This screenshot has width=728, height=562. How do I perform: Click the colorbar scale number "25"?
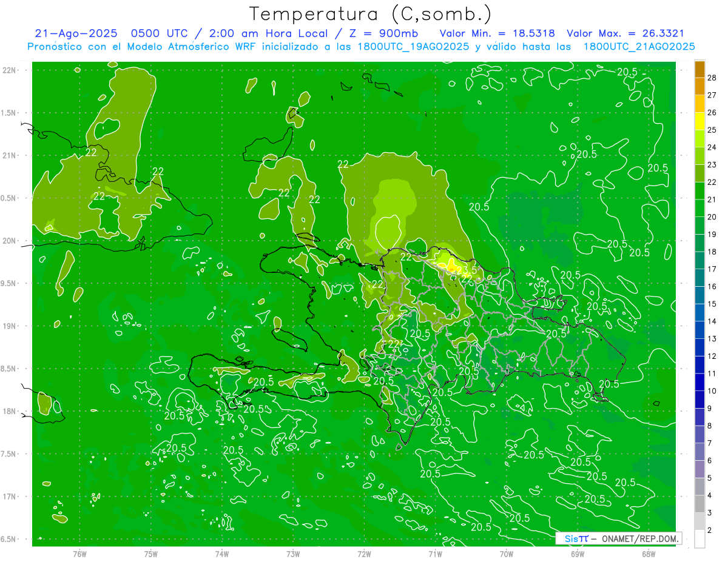(712, 130)
